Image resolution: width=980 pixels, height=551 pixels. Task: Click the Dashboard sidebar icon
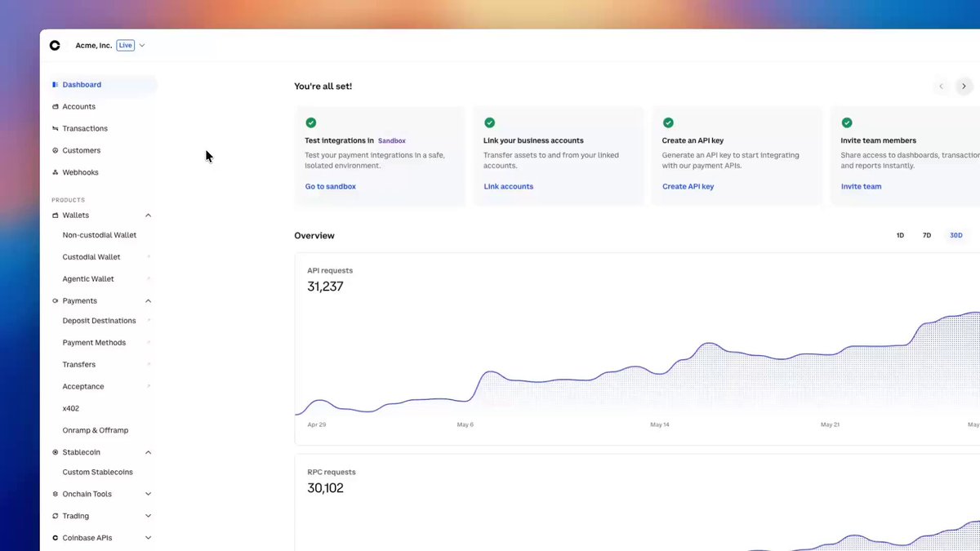[x=55, y=85]
